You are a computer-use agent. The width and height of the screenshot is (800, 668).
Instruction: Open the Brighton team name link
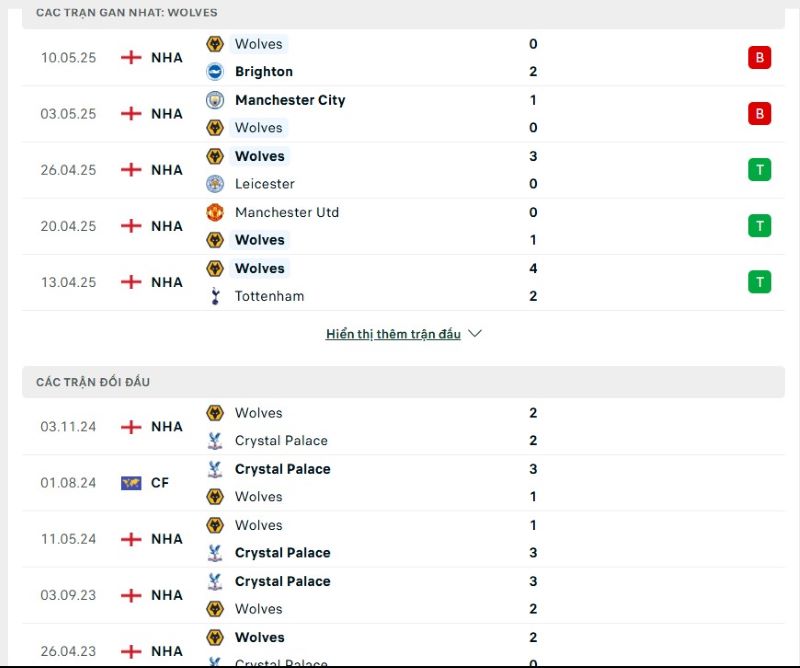click(264, 71)
